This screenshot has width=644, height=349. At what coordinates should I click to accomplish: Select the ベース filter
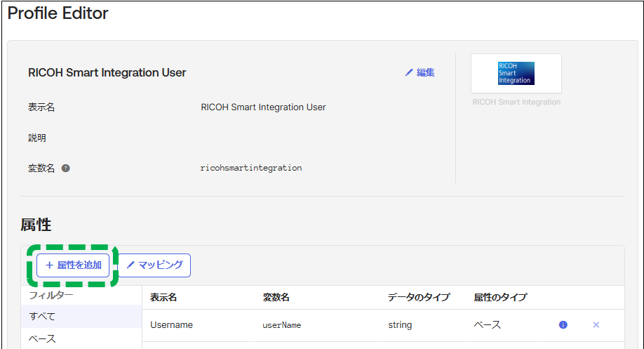81,338
